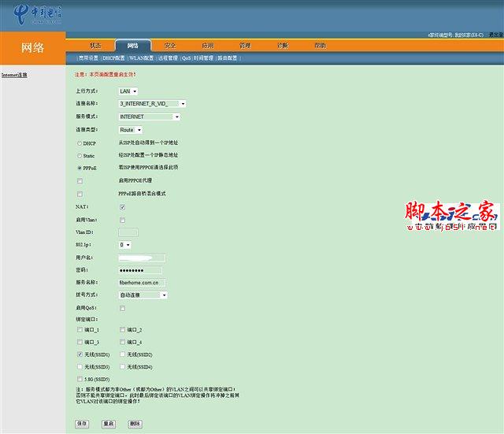Screen dimensions: 504x434
Task: Click the China Telecom logo
Action: point(38,14)
